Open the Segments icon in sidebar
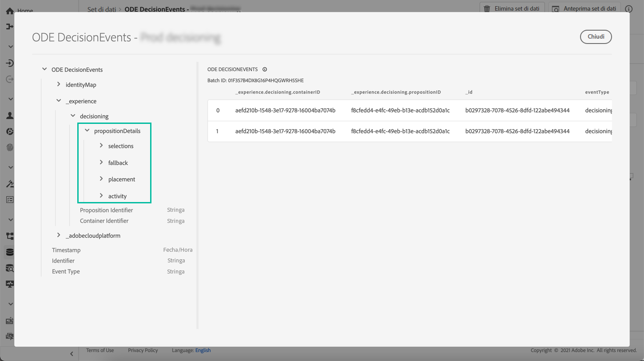This screenshot has width=644, height=361. click(10, 131)
